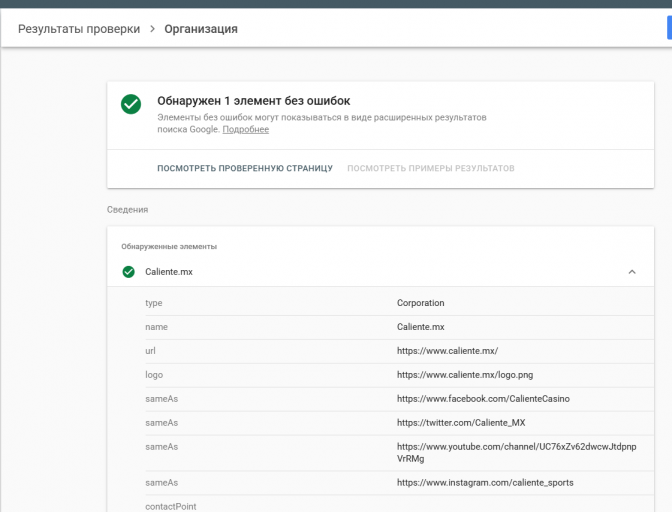
Task: Open the Подробнее link
Action: pos(246,129)
